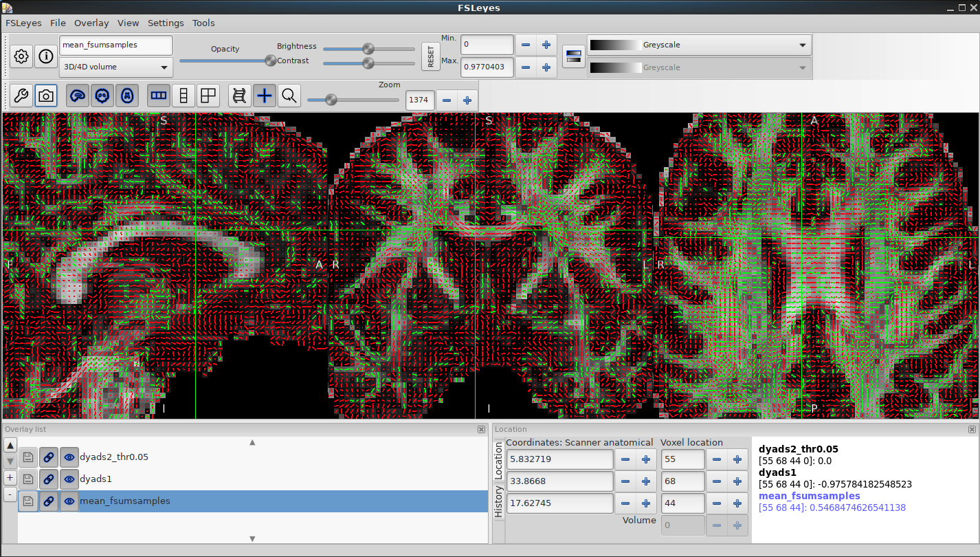The image size is (980, 557).
Task: Increase zoom with the plus button
Action: coord(467,100)
